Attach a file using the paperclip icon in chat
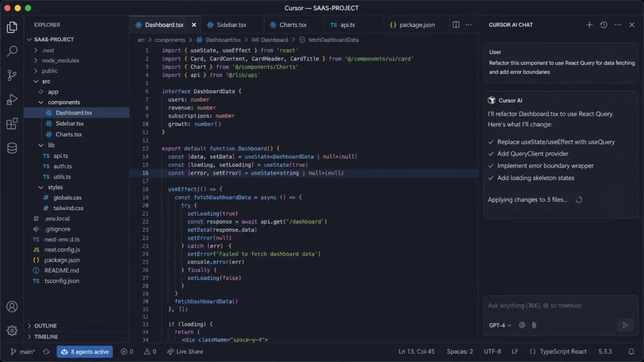This screenshot has width=644, height=362. coord(535,325)
